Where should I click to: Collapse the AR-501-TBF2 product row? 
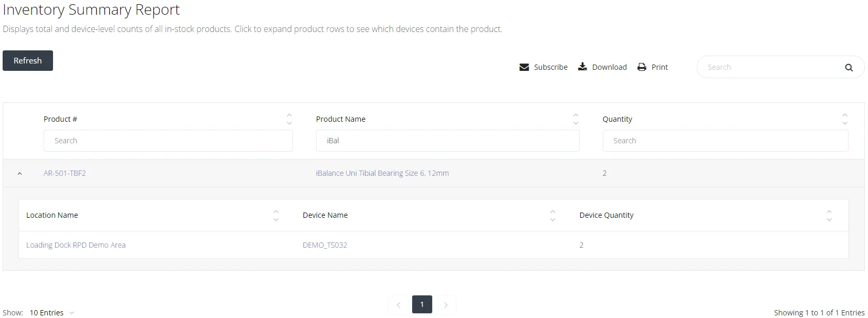20,173
